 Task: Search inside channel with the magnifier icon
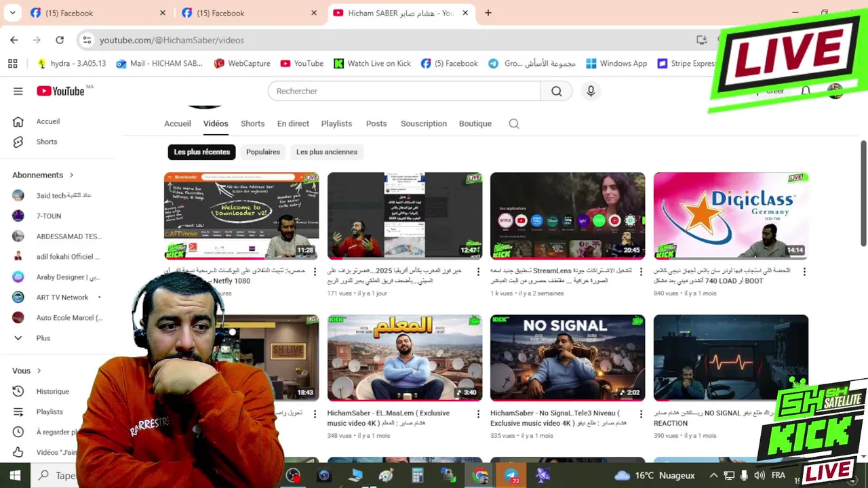click(x=514, y=123)
